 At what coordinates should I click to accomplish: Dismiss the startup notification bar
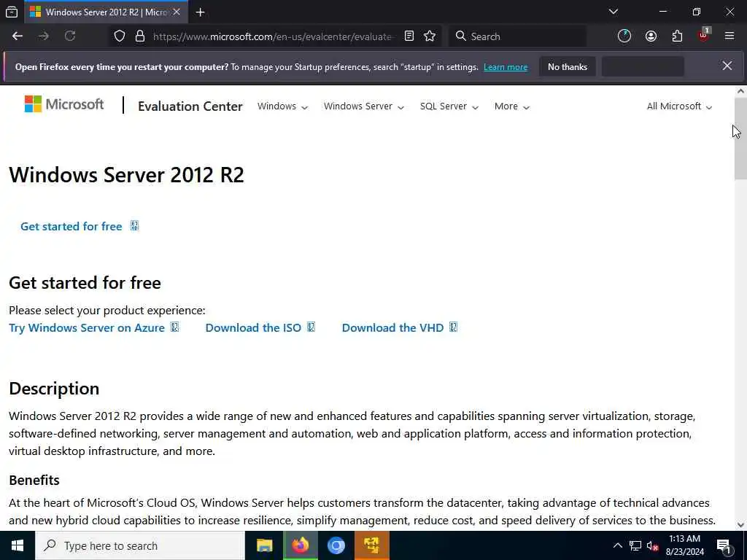coord(727,66)
